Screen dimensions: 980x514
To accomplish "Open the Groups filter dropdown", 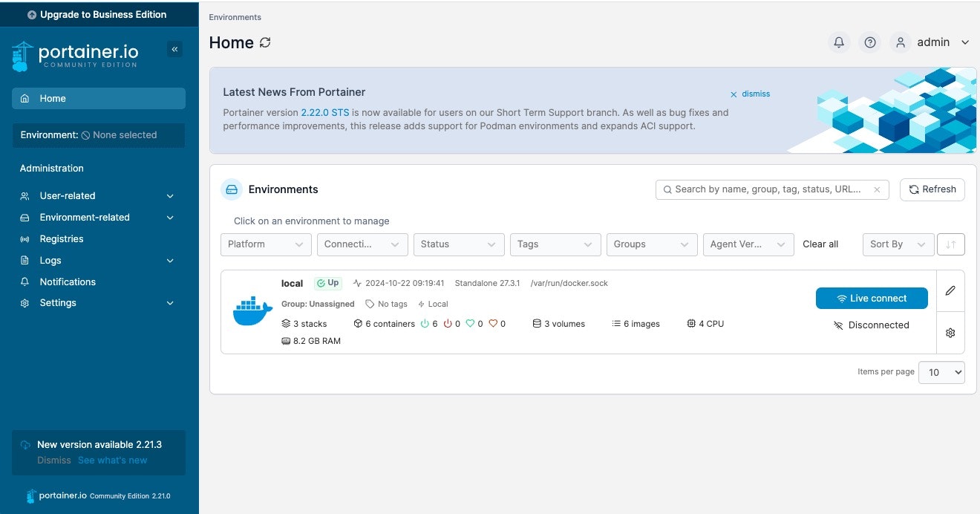I will [x=652, y=244].
